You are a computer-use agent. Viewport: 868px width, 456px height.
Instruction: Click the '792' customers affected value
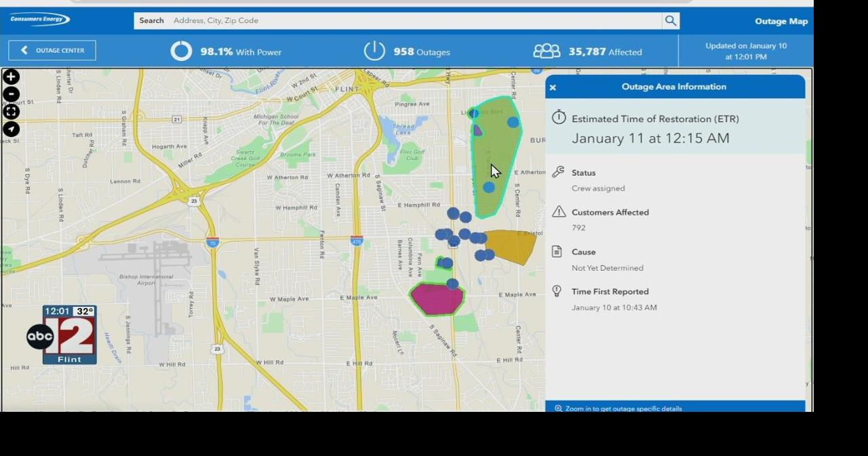(578, 228)
